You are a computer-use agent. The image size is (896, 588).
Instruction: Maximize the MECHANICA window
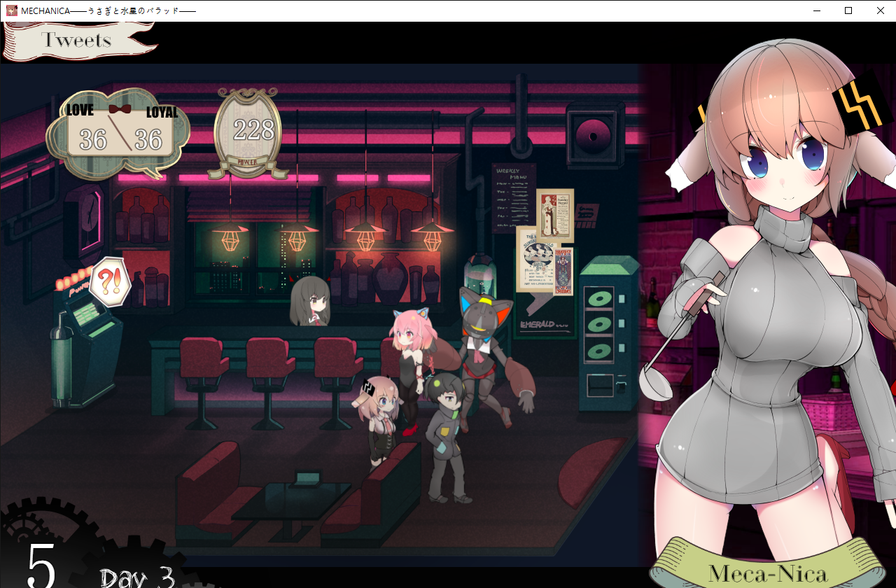click(x=848, y=10)
